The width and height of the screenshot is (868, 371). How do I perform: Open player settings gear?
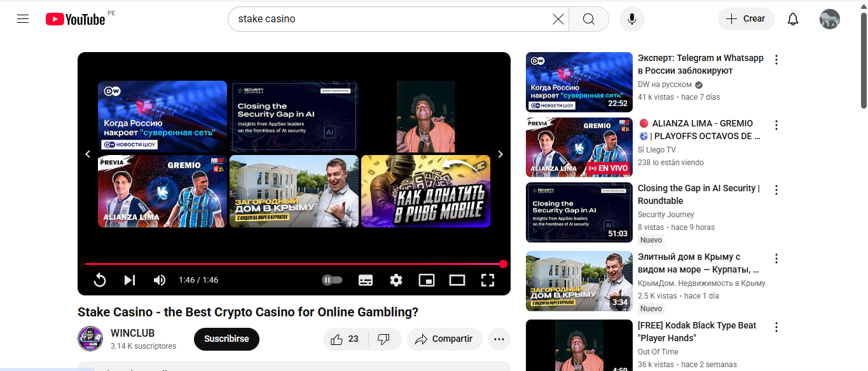coord(396,280)
